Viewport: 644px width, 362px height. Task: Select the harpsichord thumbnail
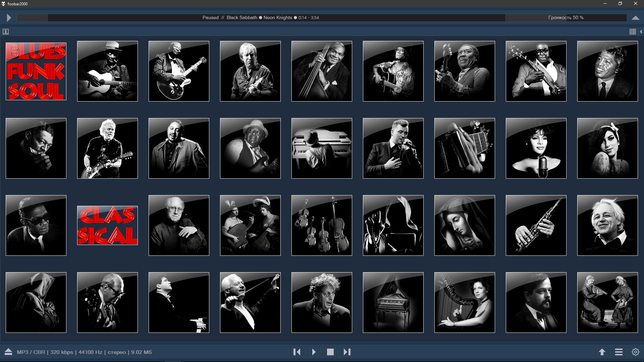393,302
